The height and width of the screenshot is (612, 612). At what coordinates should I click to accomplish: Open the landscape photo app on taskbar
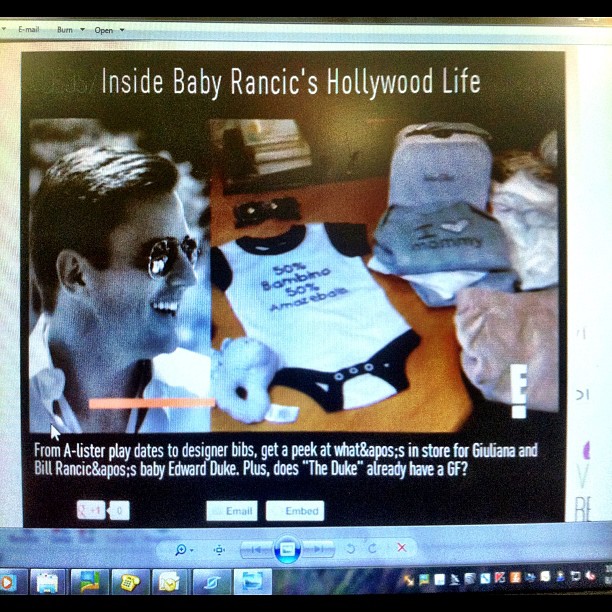point(89,582)
